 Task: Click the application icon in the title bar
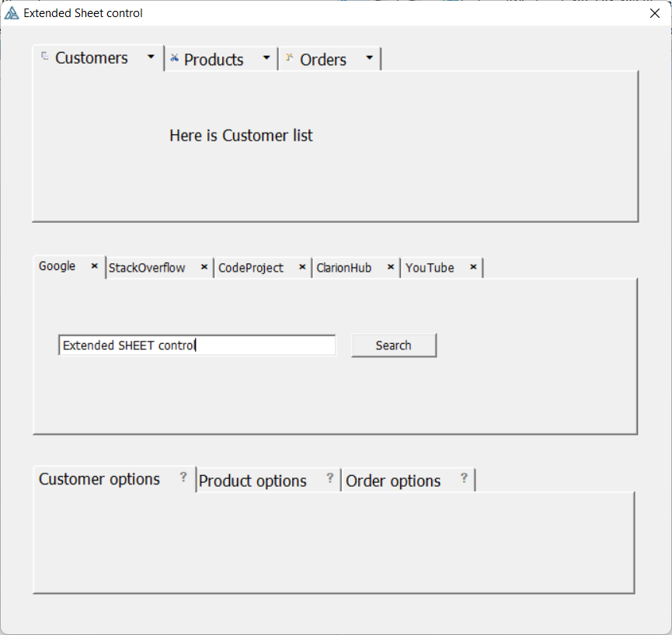[12, 13]
